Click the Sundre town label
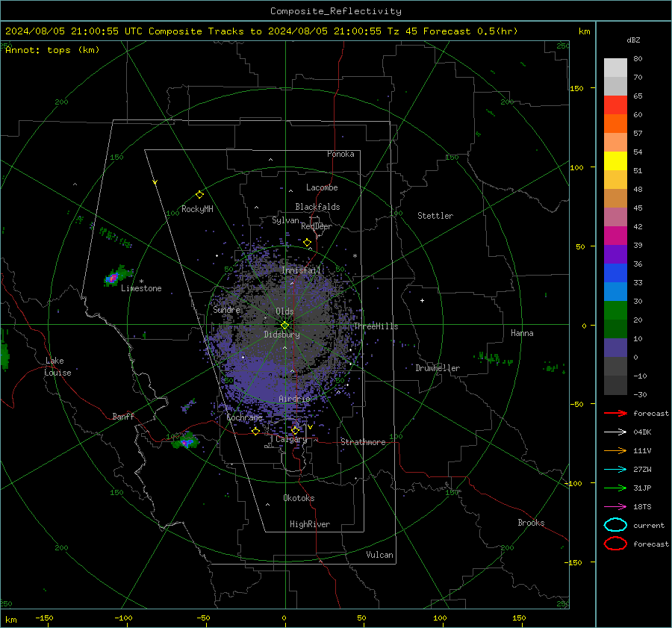Screen dimensions: 672x628 (226, 309)
